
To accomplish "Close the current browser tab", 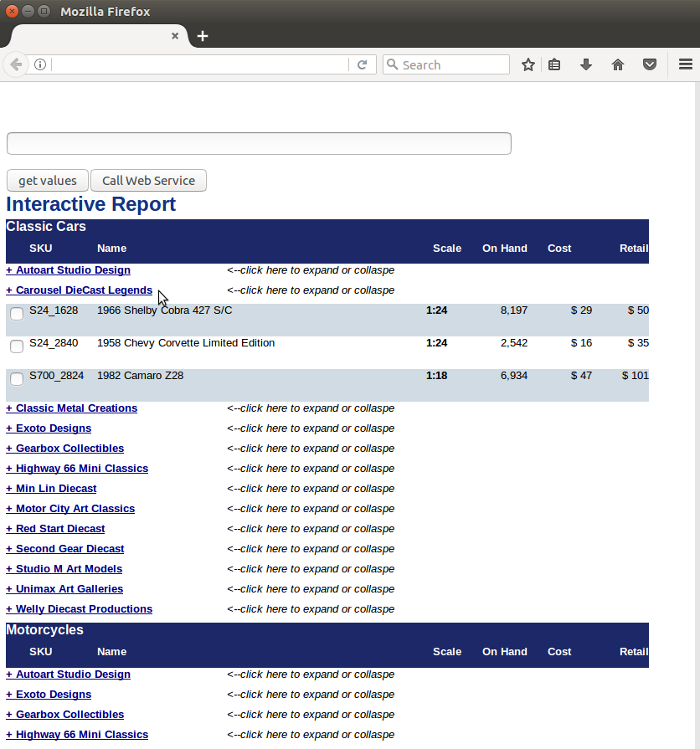I will pyautogui.click(x=175, y=36).
